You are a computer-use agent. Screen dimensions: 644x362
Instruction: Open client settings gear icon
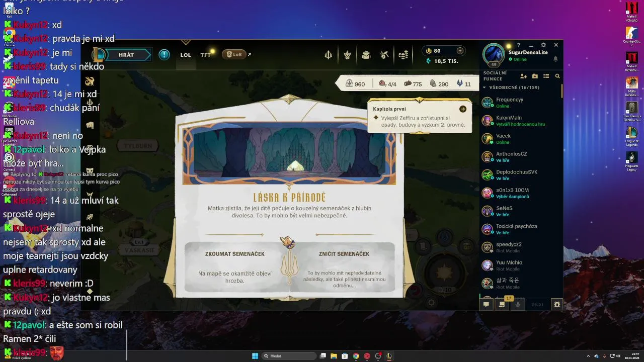pyautogui.click(x=543, y=45)
